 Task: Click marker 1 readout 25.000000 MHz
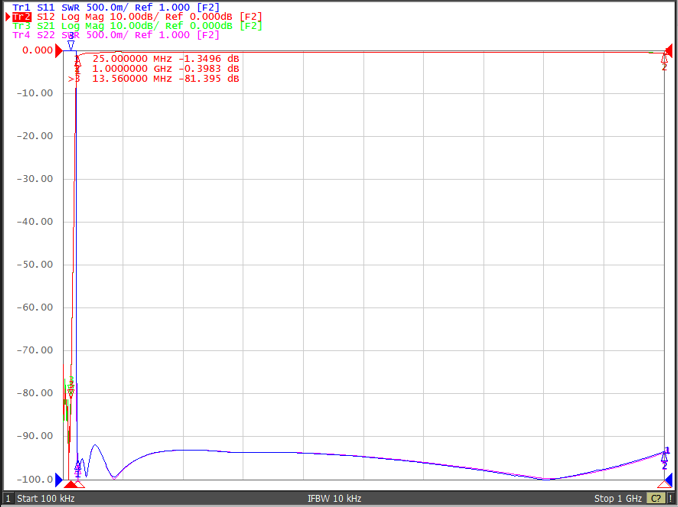pos(166,59)
